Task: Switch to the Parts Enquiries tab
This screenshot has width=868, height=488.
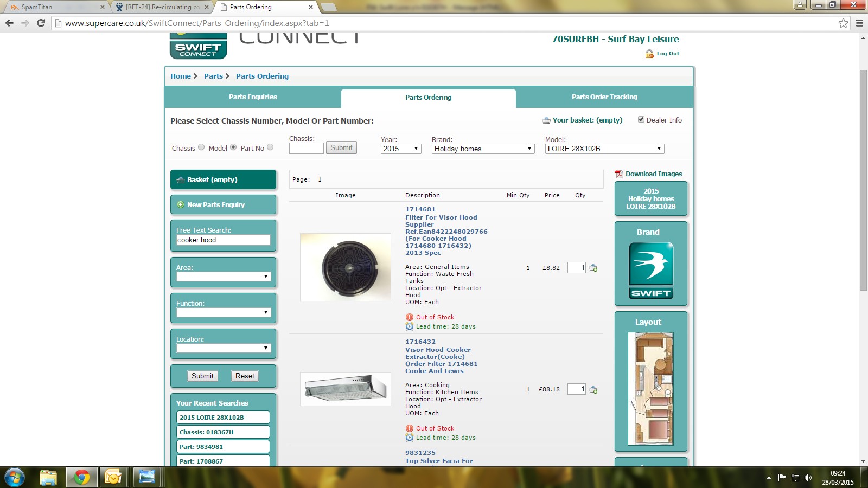Action: pos(253,97)
